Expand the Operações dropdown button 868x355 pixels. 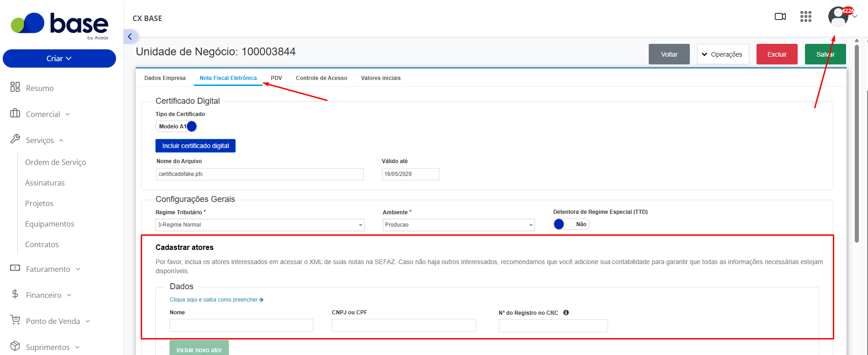click(x=723, y=54)
